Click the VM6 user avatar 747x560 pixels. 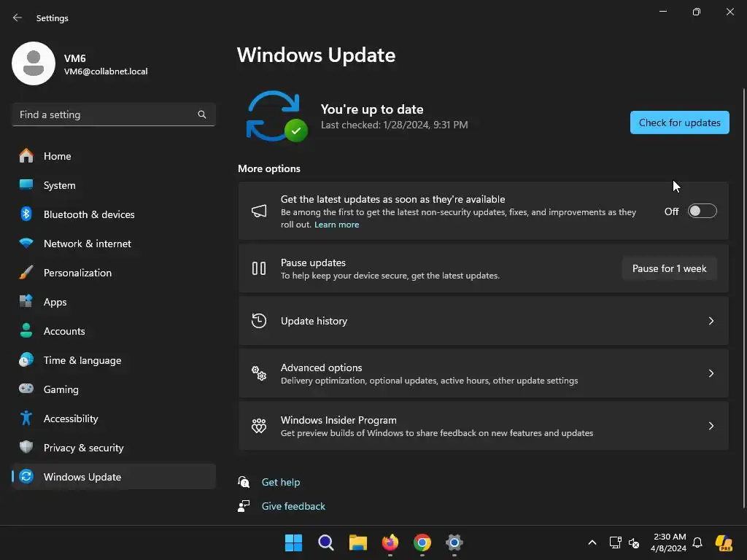pos(34,63)
